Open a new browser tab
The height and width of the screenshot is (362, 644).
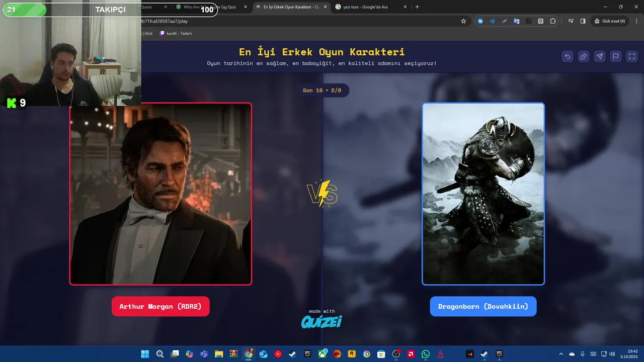point(417,7)
